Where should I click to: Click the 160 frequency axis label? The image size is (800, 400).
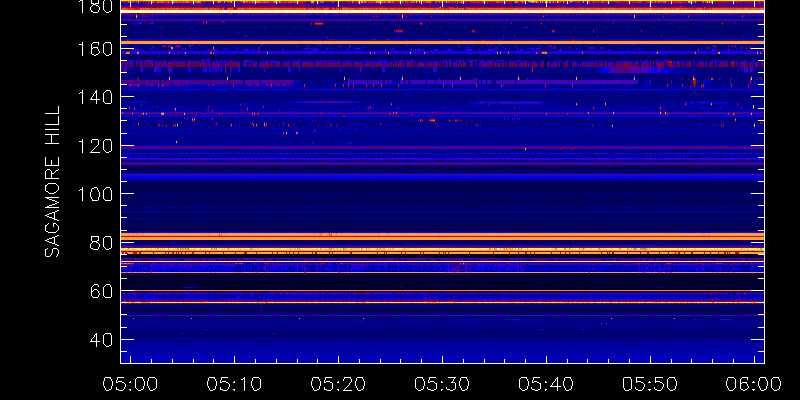[x=95, y=49]
